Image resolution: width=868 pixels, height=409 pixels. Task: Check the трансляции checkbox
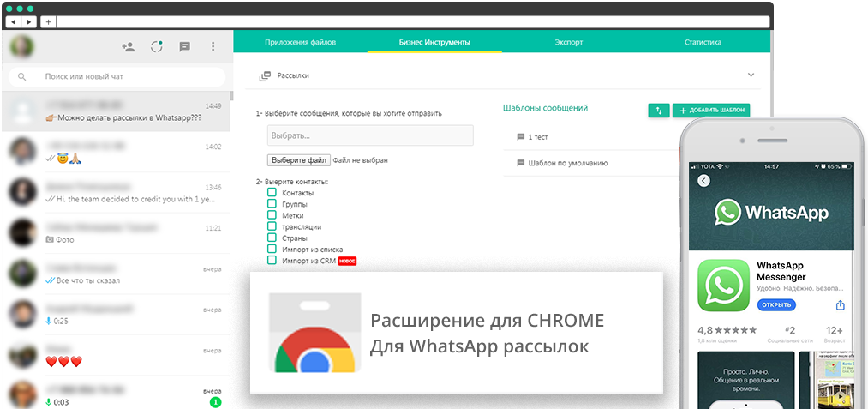[x=272, y=226]
